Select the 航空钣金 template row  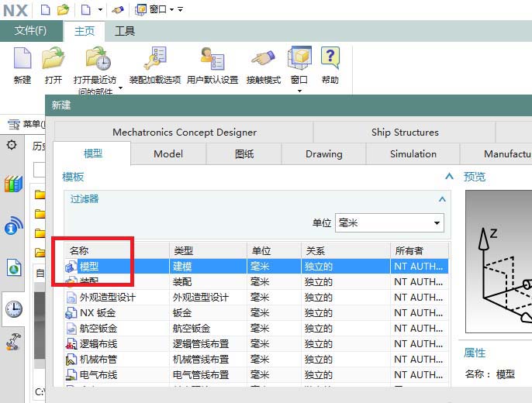coord(256,329)
